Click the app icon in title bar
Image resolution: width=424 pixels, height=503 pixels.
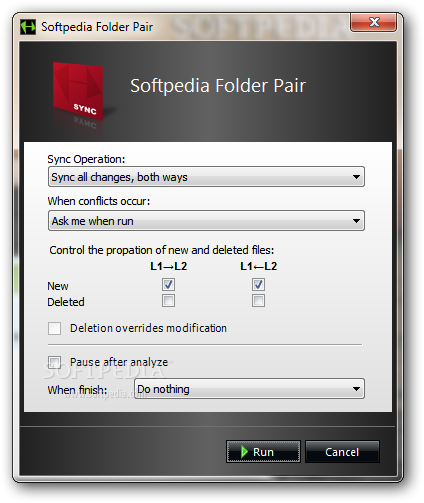point(28,27)
